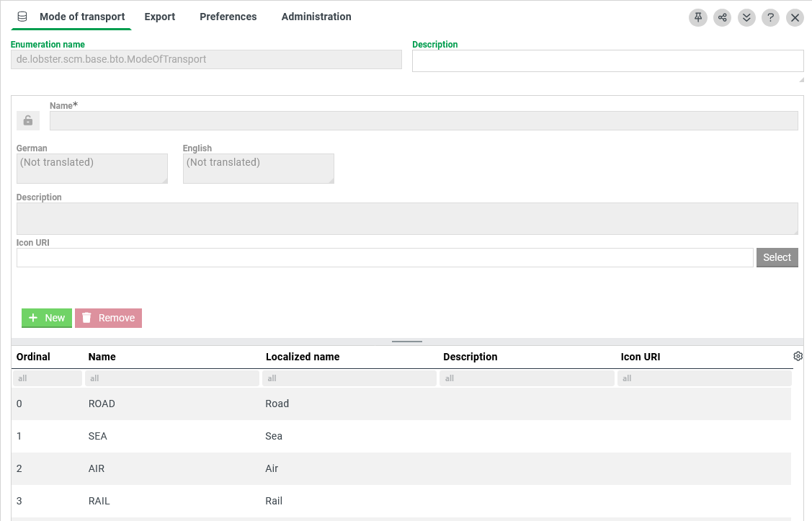Click the share icon in the header
The width and height of the screenshot is (812, 521).
(722, 17)
